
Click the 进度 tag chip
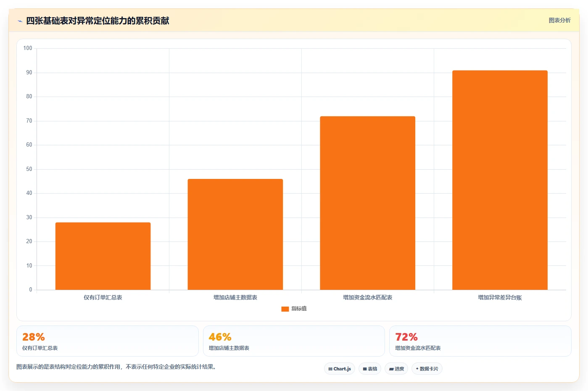point(396,369)
